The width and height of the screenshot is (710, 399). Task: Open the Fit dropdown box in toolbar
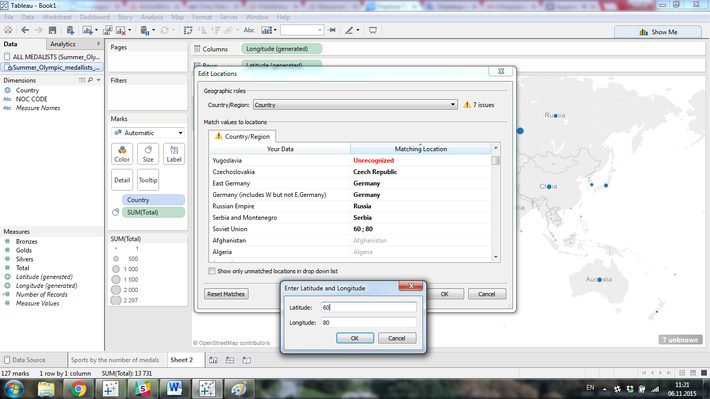(x=302, y=30)
